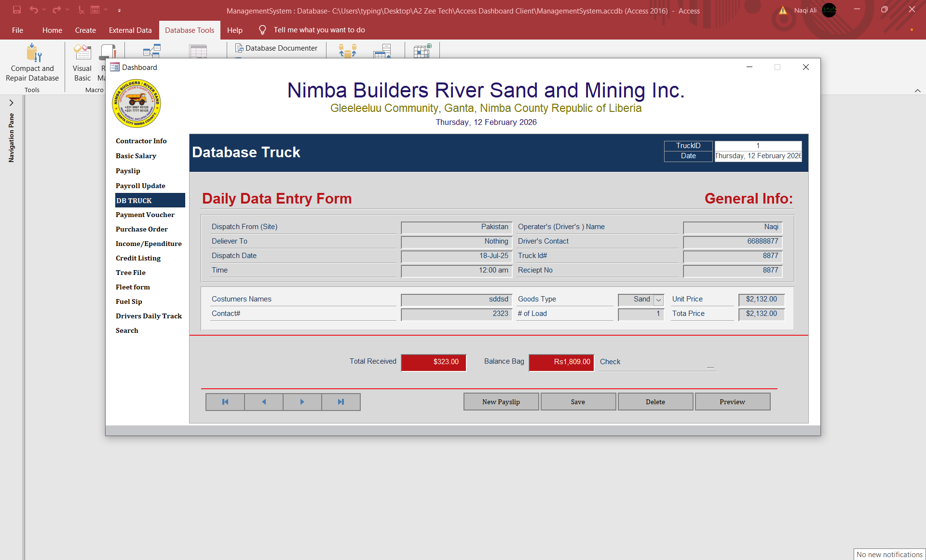Image resolution: width=926 pixels, height=560 pixels.
Task: Open the File menu
Action: 17,30
